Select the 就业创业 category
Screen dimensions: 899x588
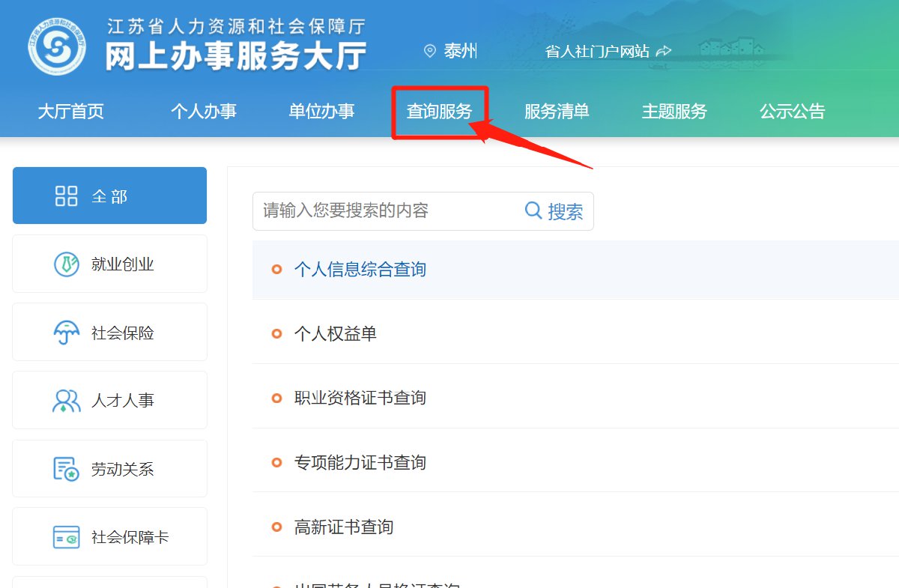(x=109, y=264)
